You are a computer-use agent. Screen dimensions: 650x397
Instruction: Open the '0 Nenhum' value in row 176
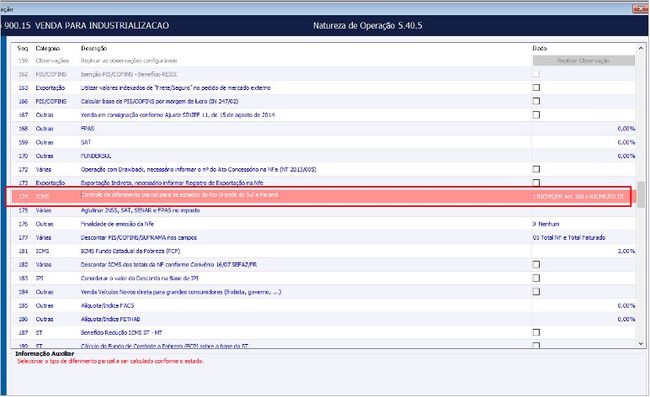click(546, 224)
